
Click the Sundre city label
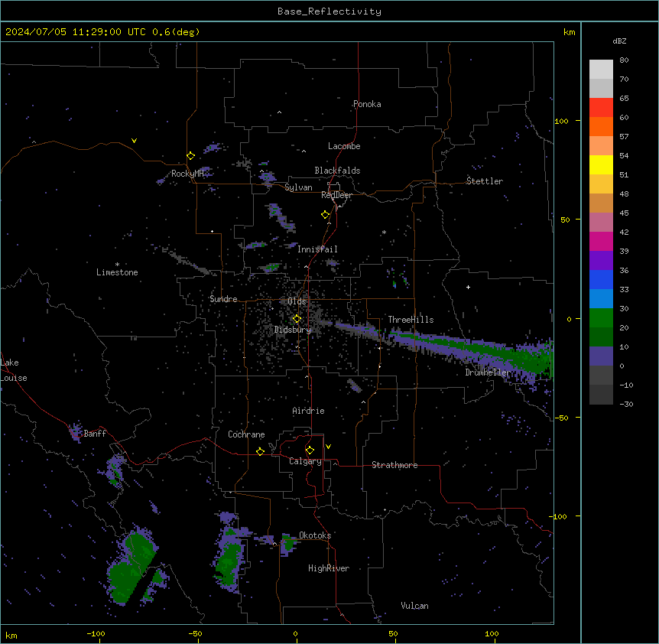click(x=223, y=299)
